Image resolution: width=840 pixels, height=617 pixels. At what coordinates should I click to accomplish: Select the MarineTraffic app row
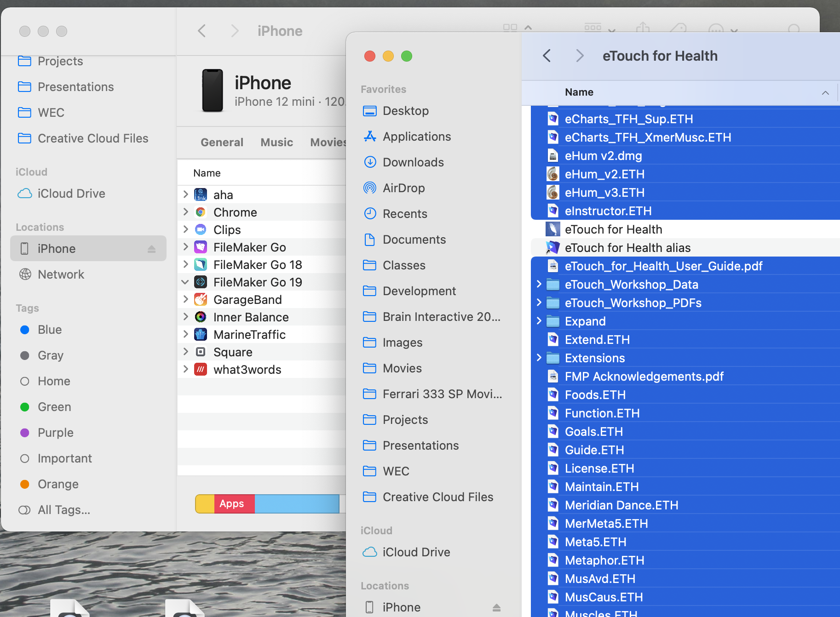click(x=261, y=335)
